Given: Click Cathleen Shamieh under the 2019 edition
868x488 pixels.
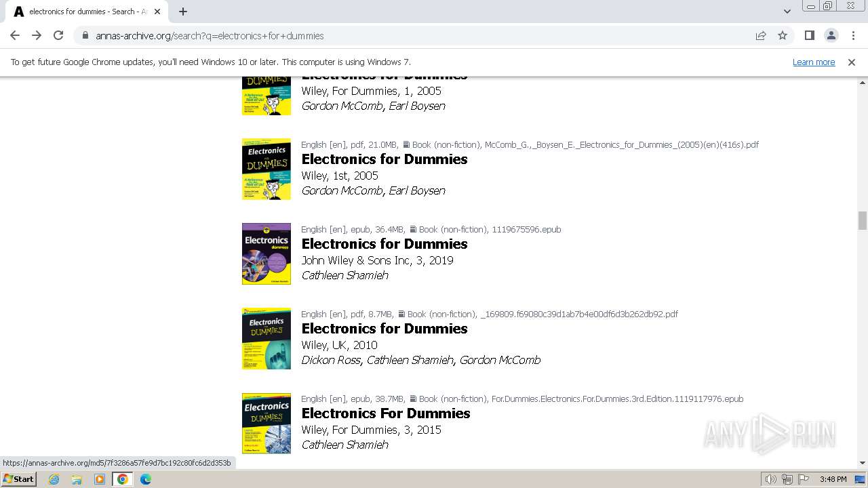Looking at the screenshot, I should coord(344,275).
